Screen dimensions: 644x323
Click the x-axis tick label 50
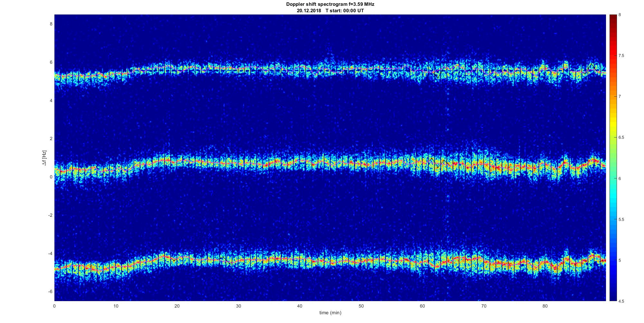[361, 306]
